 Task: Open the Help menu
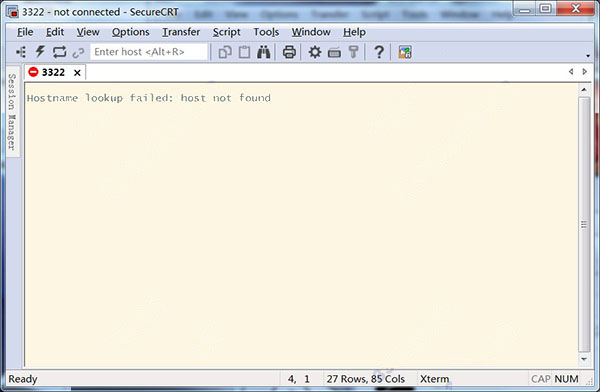tap(354, 32)
